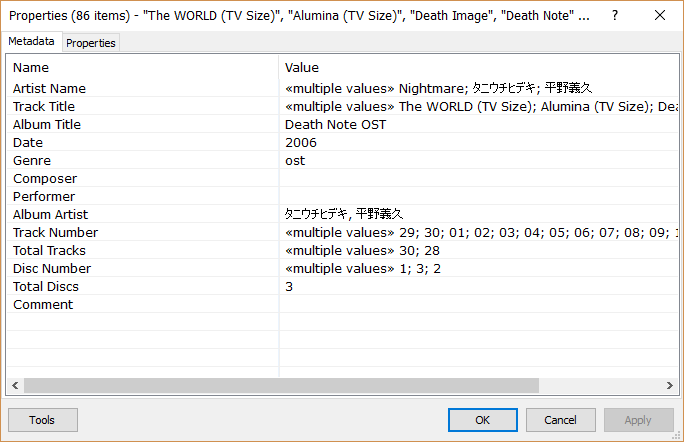The height and width of the screenshot is (442, 684).
Task: Click the help question mark icon
Action: click(x=615, y=16)
